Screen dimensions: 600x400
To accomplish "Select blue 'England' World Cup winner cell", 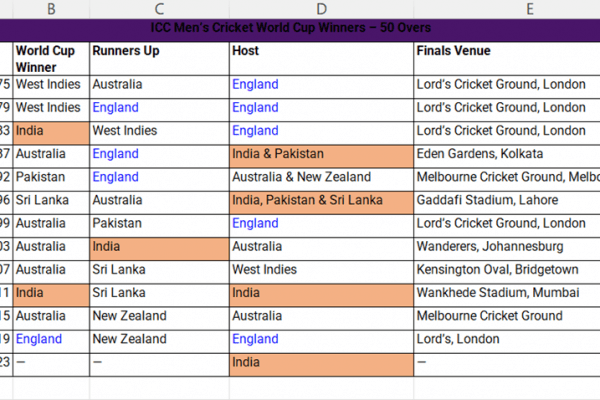I will point(51,342).
